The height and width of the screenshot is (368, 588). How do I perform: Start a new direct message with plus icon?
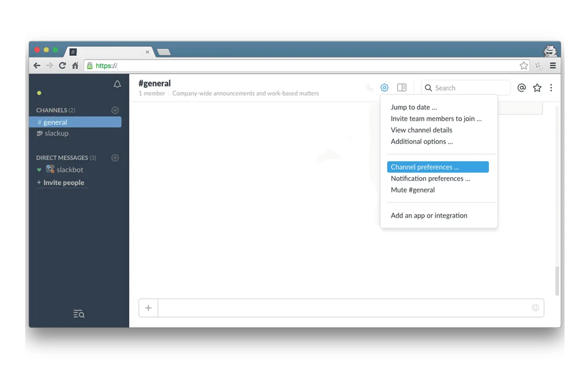115,158
